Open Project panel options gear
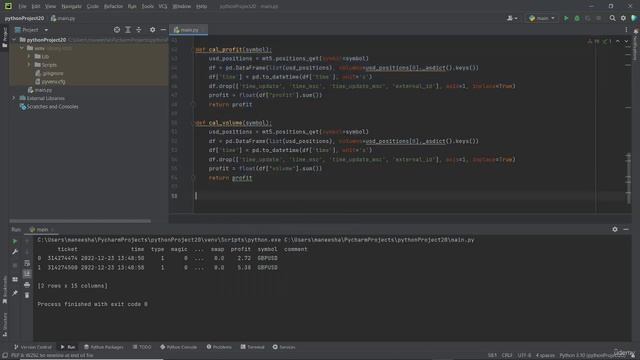This screenshot has width=640, height=360. point(152,30)
